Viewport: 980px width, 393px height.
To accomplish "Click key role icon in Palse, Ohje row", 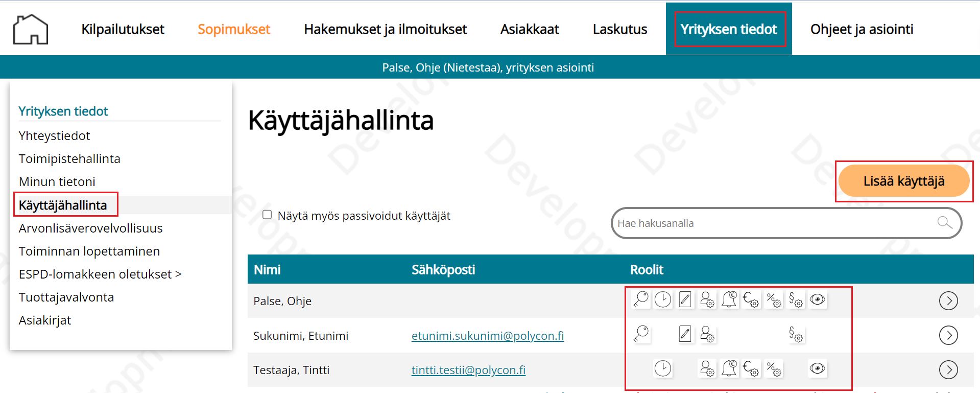I will point(641,299).
